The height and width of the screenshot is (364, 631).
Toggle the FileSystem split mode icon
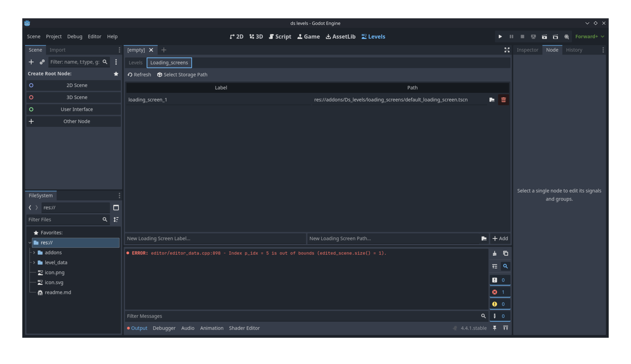116,208
